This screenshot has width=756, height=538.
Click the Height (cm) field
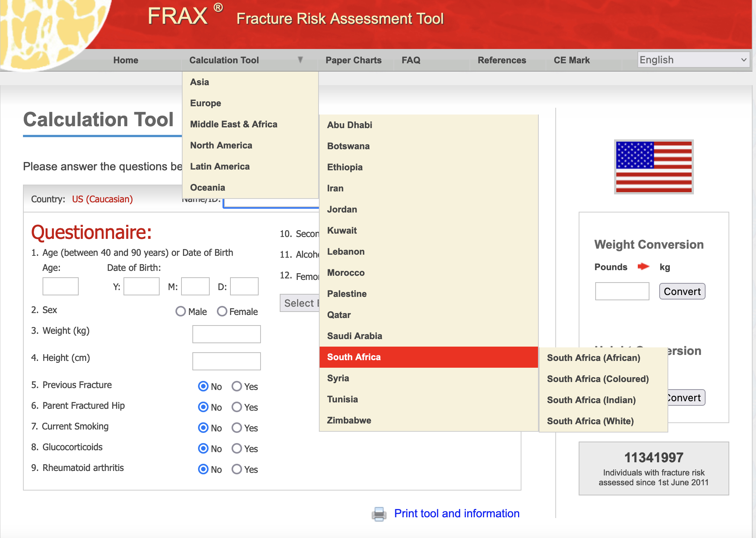tap(227, 361)
